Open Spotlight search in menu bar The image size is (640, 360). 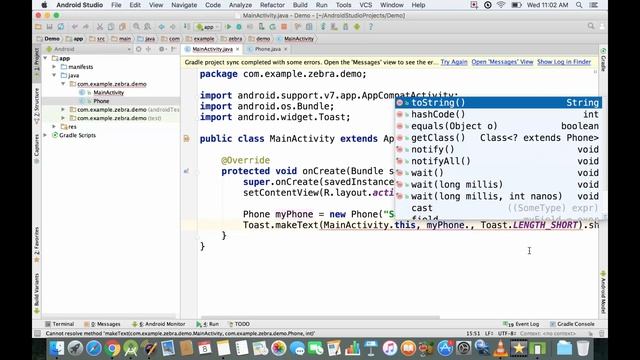(x=579, y=5)
